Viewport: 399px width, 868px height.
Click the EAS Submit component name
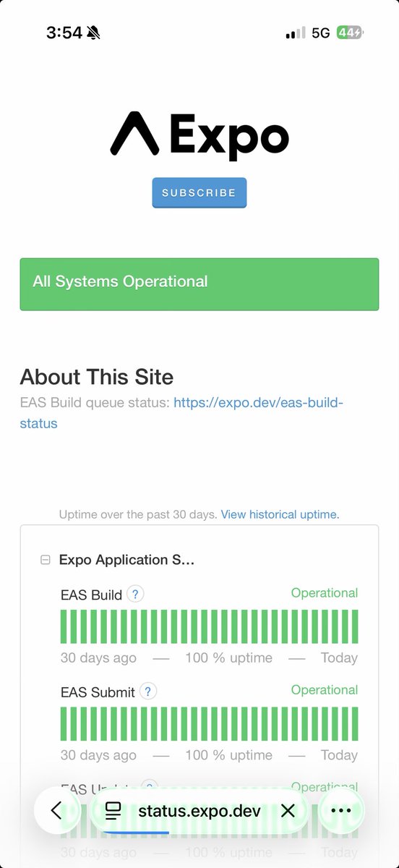point(98,692)
